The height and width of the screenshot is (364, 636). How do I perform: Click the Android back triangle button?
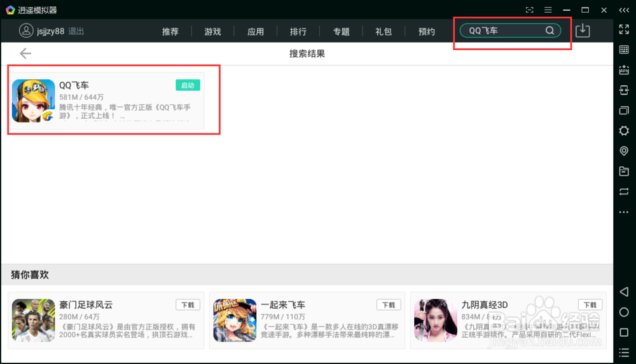(x=624, y=292)
